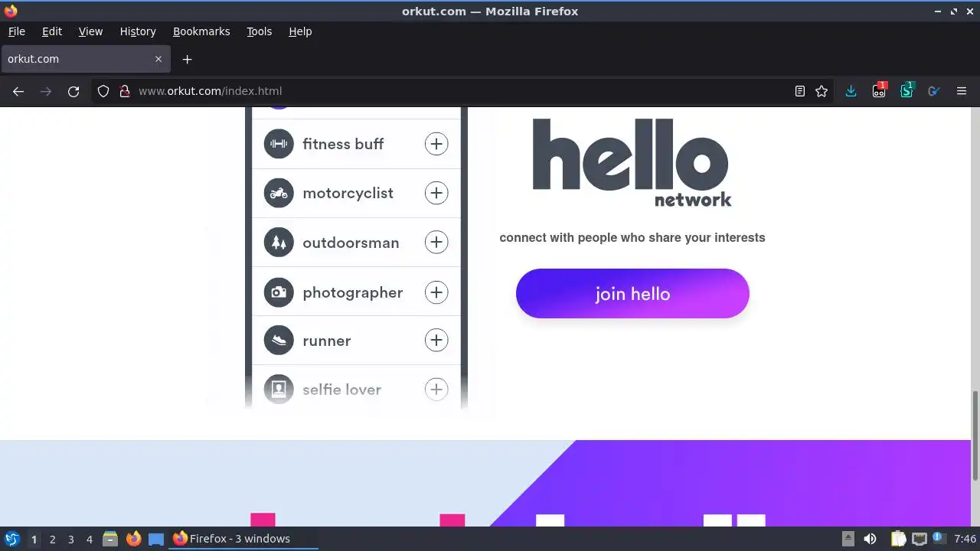Open extension icon with red badge
Image resolution: width=980 pixels, height=551 pixels.
879,90
